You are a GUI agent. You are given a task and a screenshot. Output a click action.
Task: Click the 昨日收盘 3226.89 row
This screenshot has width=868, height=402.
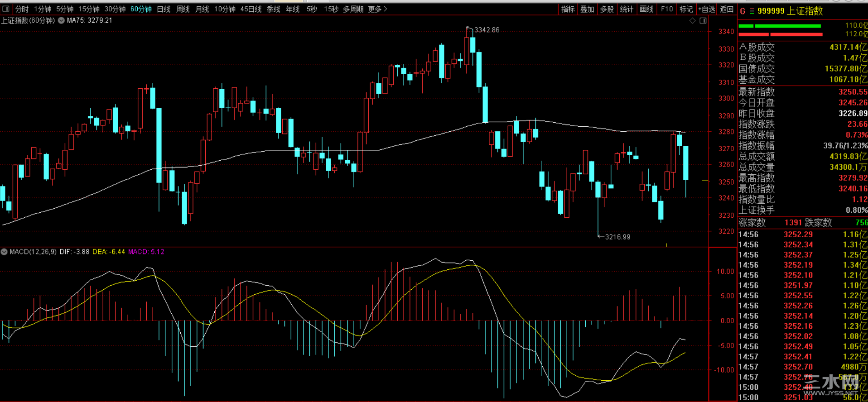coord(803,114)
